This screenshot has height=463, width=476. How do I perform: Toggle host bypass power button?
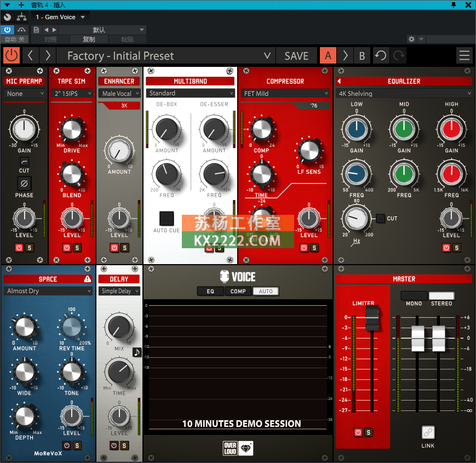click(7, 30)
